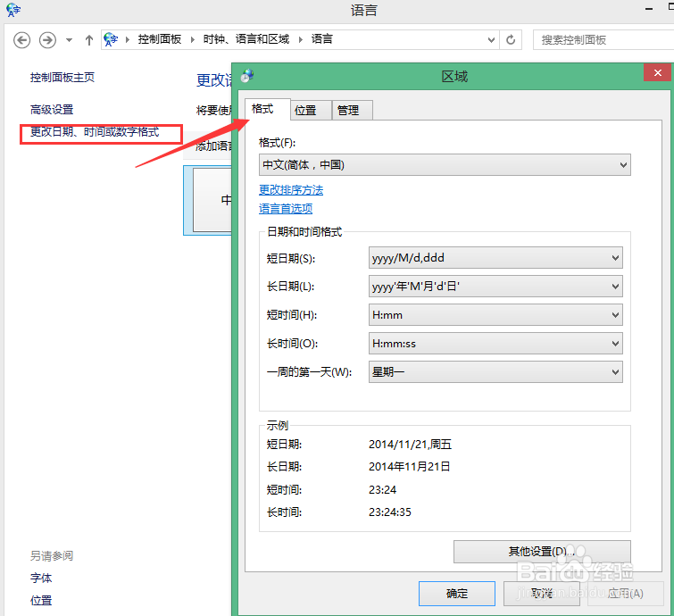Open the 短时间 H:mm dropdown
This screenshot has width=674, height=616.
(495, 315)
